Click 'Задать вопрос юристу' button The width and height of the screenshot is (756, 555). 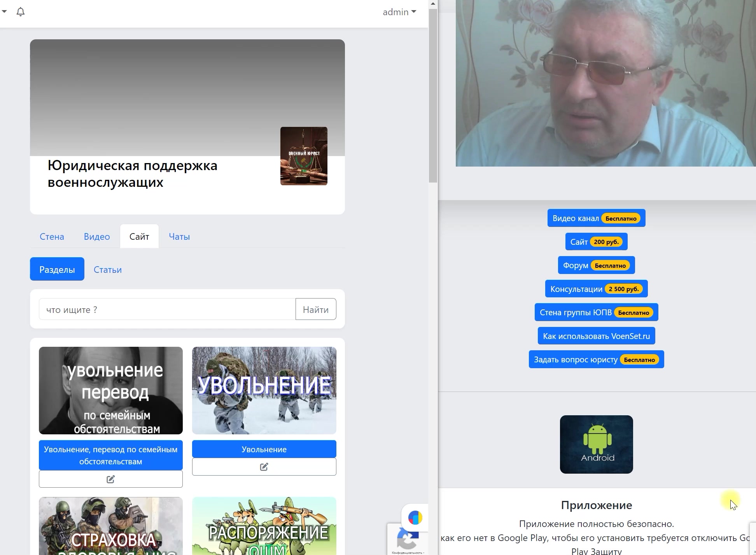596,359
